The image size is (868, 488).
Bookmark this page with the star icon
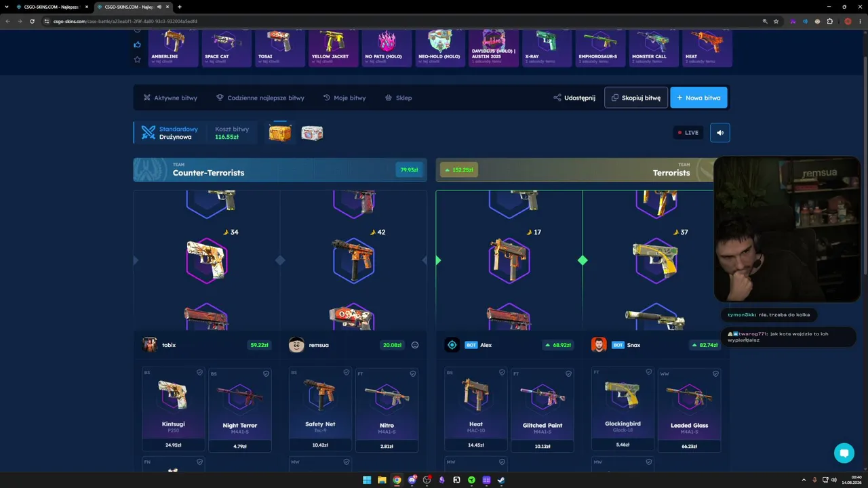(776, 21)
